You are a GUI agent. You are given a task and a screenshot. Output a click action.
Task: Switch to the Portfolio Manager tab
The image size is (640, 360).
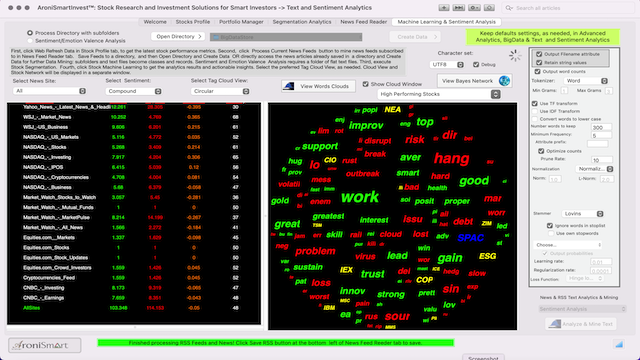(241, 22)
